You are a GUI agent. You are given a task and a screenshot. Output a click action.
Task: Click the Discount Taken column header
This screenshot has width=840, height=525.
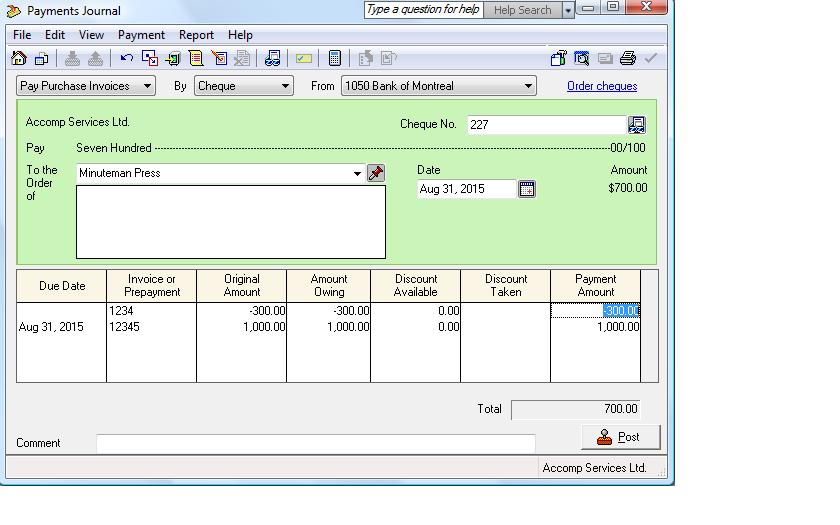tap(506, 286)
